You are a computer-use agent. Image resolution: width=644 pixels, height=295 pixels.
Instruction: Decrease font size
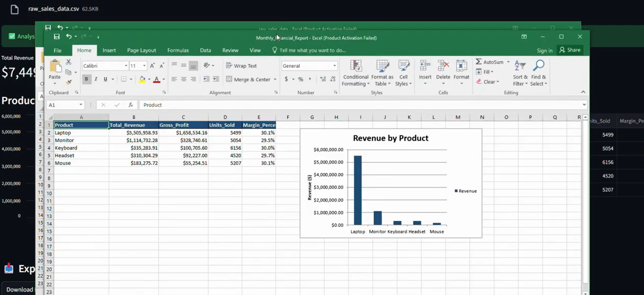click(162, 66)
